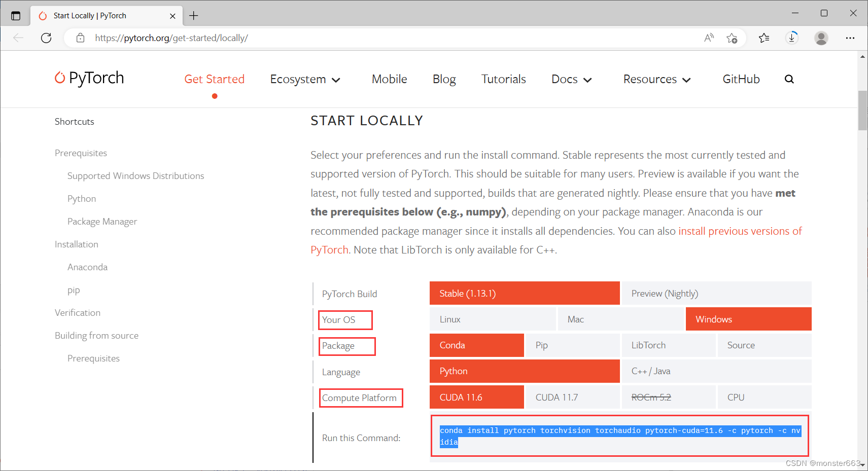Open Read Aloud icon in address bar
Screen dimensions: 868x471
coord(709,38)
